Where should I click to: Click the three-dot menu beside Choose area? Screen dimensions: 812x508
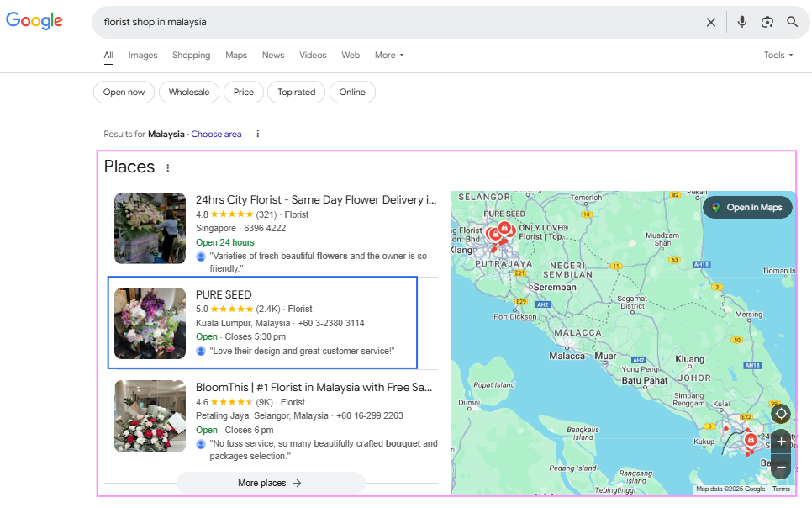(258, 134)
